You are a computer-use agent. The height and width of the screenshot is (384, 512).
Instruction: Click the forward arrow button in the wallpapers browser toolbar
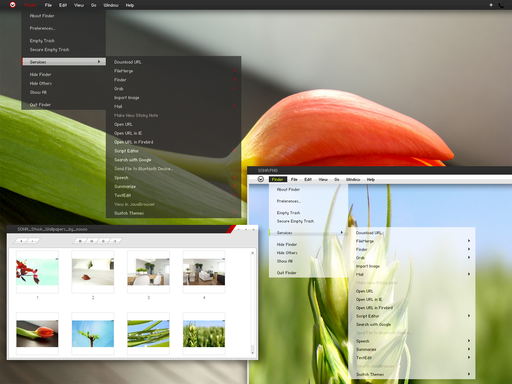point(33,241)
